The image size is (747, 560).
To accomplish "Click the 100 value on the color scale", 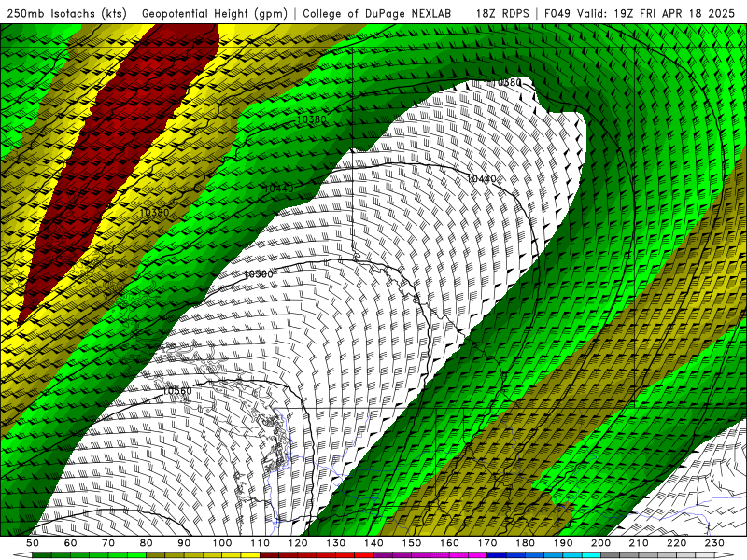I will (x=222, y=543).
